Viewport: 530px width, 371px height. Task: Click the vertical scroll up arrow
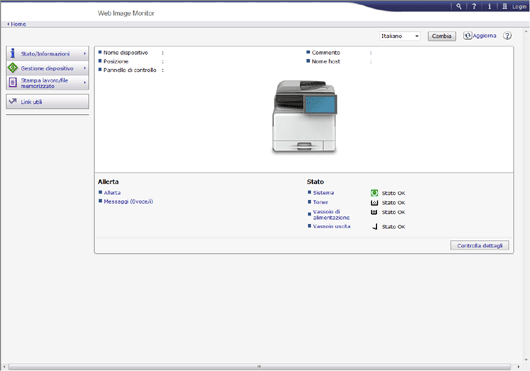click(x=526, y=31)
